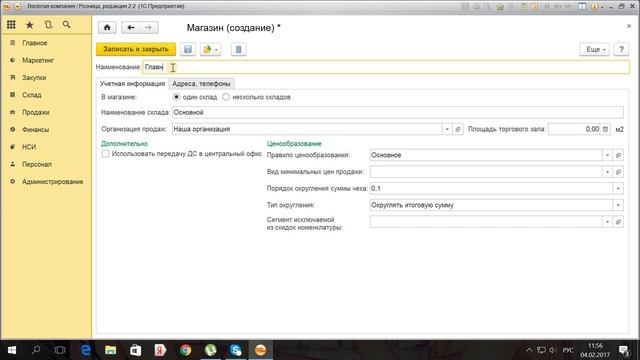
Task: Open Chrome from taskbar
Action: (186, 350)
